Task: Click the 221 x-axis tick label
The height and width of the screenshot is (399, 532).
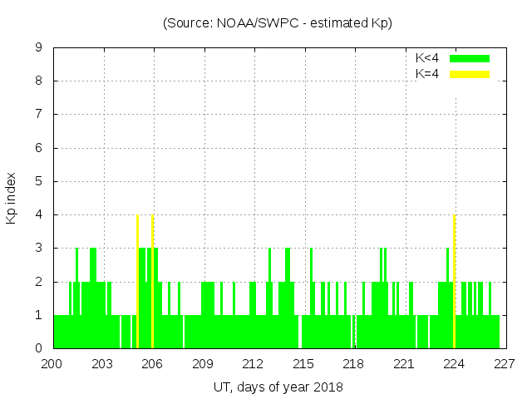Action: pyautogui.click(x=404, y=363)
